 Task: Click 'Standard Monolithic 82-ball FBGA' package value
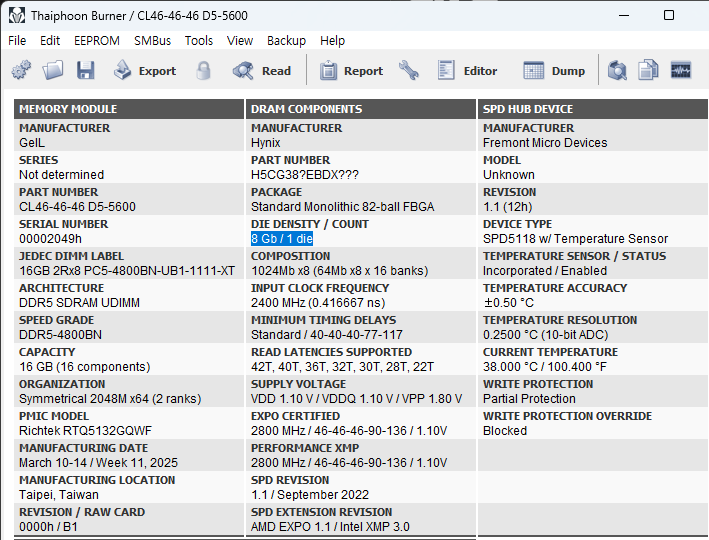coord(342,207)
